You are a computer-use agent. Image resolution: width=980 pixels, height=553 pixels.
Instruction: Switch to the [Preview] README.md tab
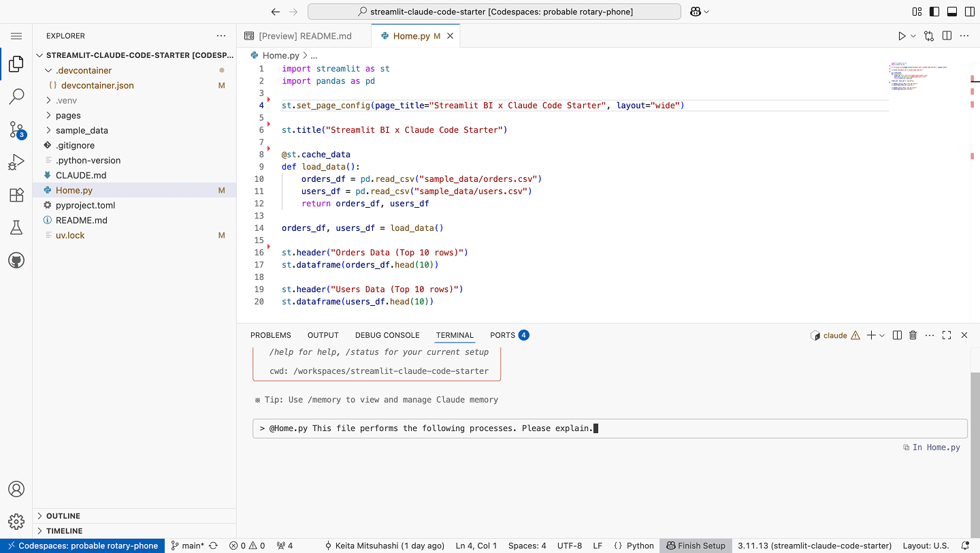coord(304,35)
